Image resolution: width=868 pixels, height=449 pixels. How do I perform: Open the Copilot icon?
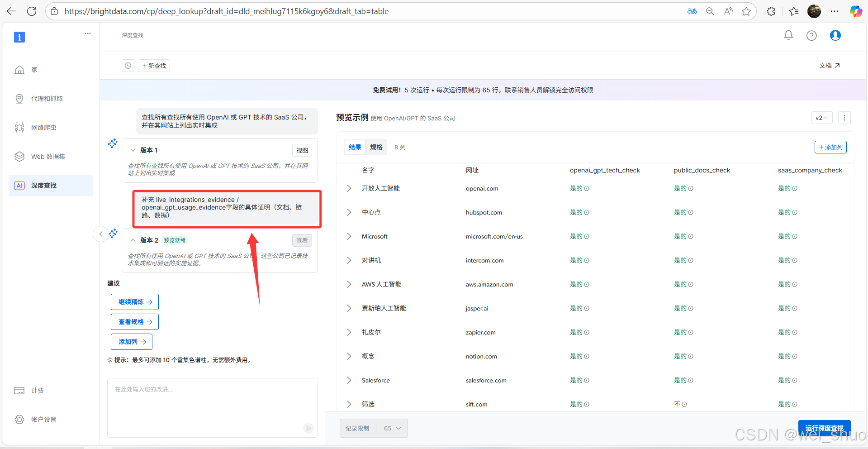pos(856,11)
